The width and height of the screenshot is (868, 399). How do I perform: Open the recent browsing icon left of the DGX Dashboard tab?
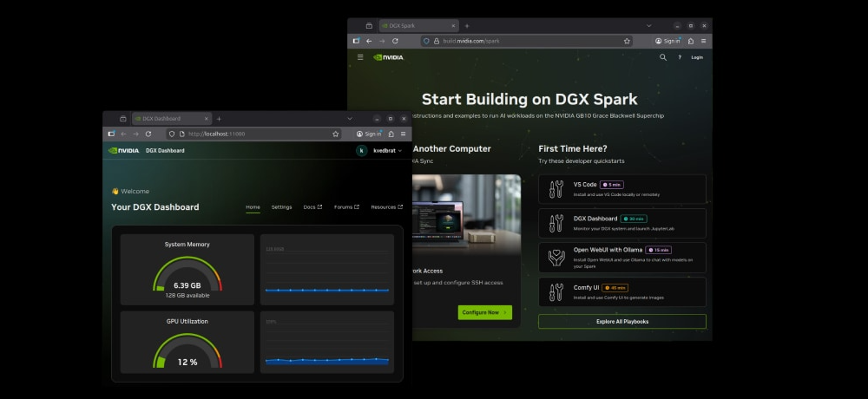click(123, 119)
